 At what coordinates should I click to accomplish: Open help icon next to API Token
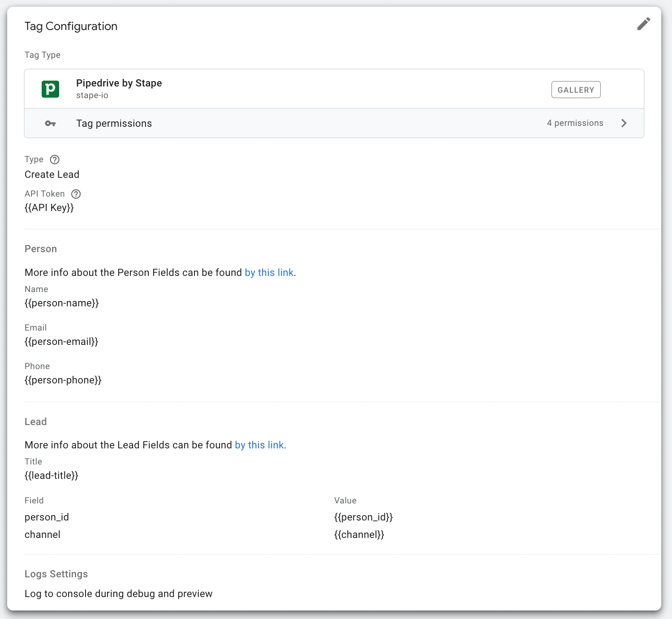pyautogui.click(x=76, y=194)
